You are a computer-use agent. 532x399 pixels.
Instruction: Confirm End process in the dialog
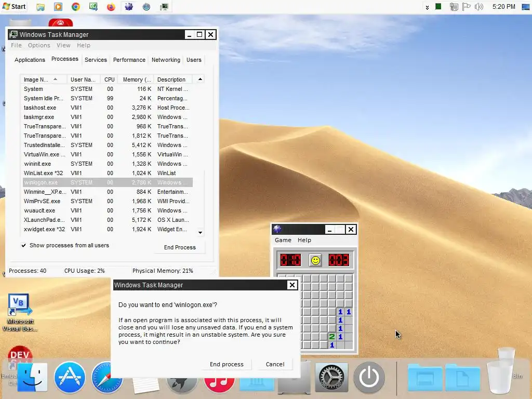pos(227,364)
